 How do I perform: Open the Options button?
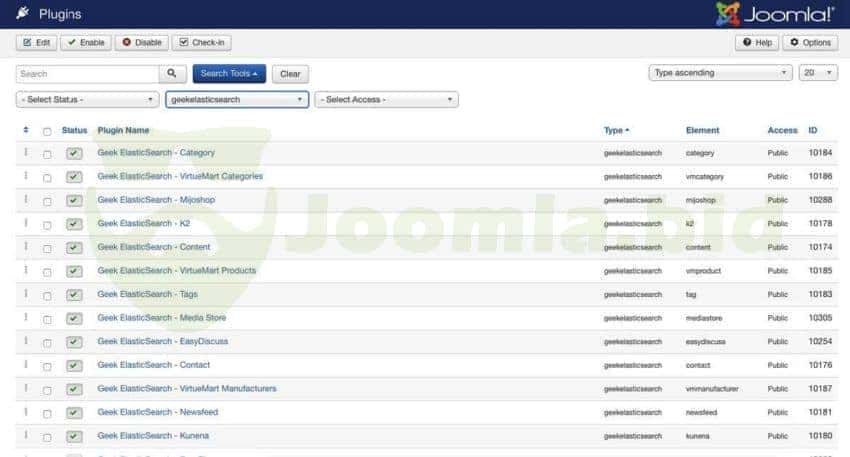pyautogui.click(x=810, y=43)
